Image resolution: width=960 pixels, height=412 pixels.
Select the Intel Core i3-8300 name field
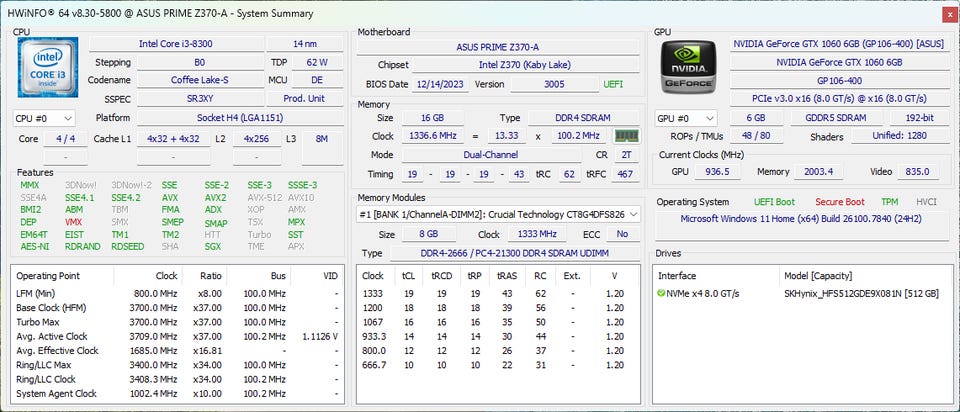tap(176, 44)
